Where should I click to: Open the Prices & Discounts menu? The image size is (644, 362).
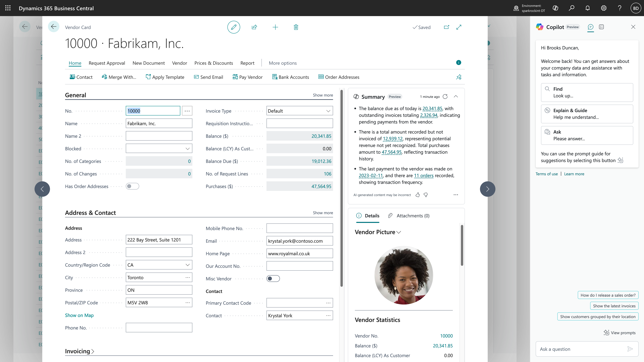pyautogui.click(x=213, y=63)
